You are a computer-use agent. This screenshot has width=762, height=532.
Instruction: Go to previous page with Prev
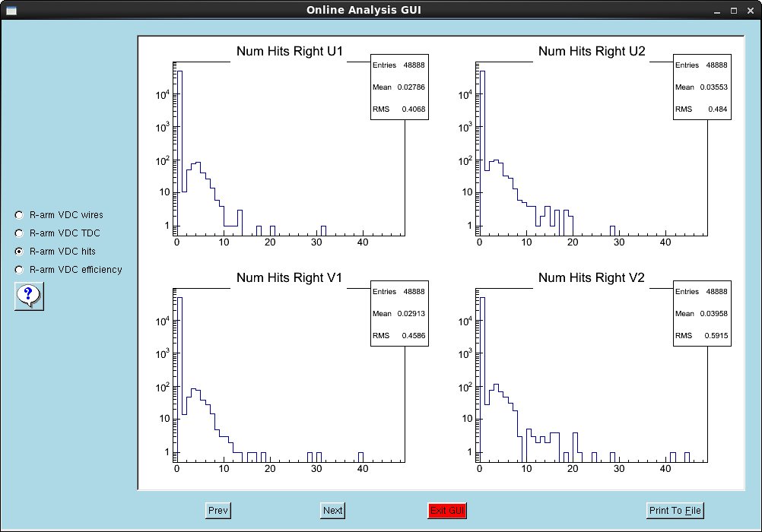tap(218, 511)
